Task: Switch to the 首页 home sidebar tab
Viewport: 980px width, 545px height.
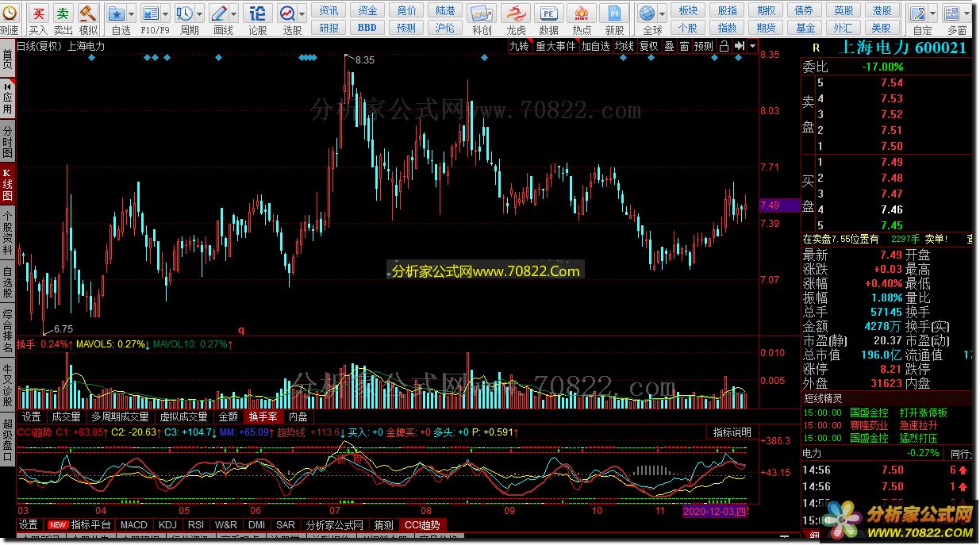Action: [7, 59]
